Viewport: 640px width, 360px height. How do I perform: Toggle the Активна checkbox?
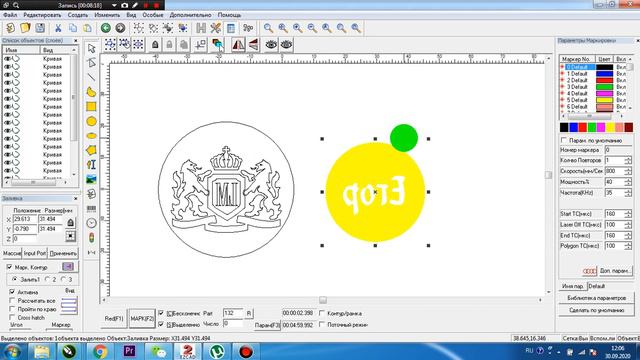12,292
